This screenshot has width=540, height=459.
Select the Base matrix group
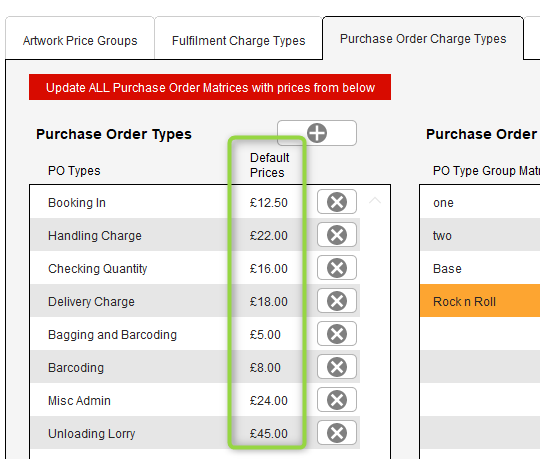(480, 268)
